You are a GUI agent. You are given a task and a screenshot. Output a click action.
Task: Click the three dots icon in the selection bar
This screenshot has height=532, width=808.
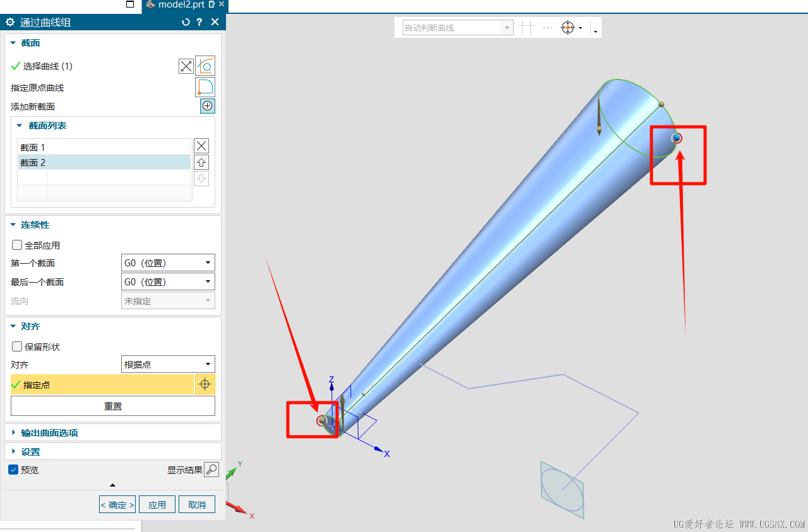(547, 28)
